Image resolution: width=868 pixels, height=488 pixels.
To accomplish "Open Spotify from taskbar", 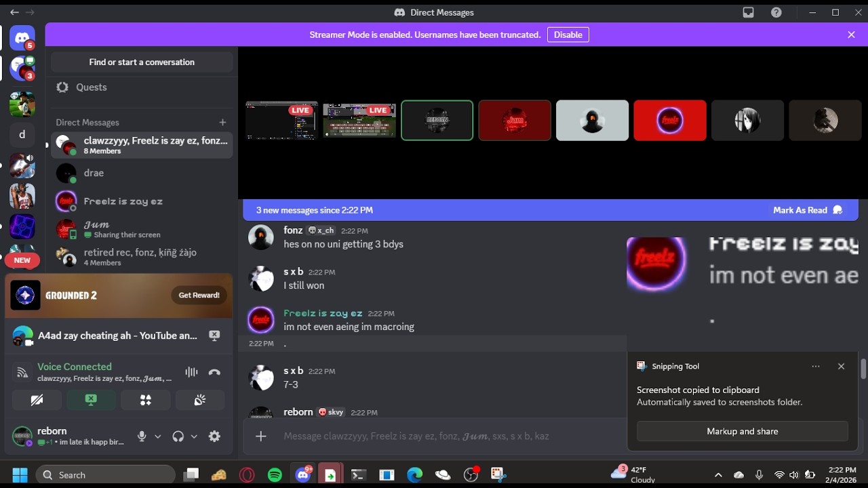I will click(275, 475).
